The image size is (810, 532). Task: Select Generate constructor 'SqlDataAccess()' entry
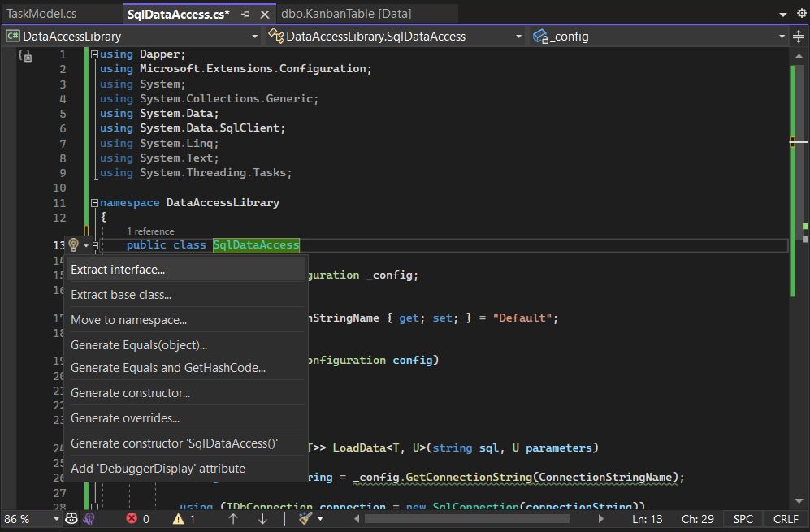pos(187,443)
